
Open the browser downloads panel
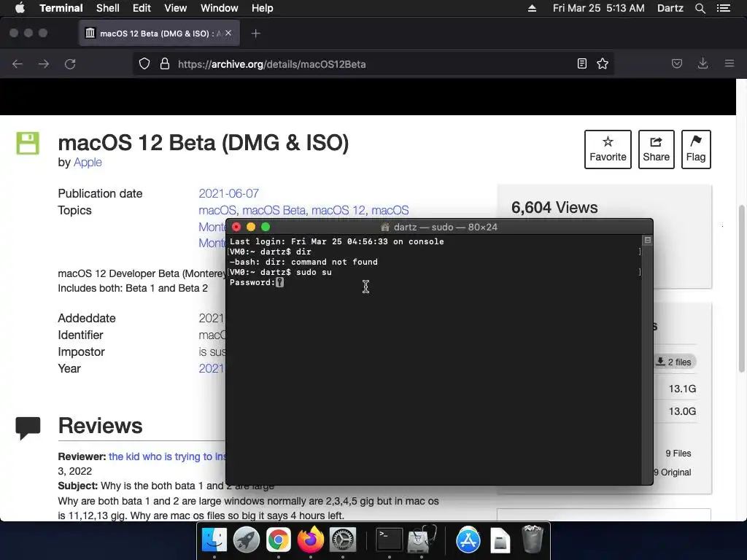click(703, 64)
